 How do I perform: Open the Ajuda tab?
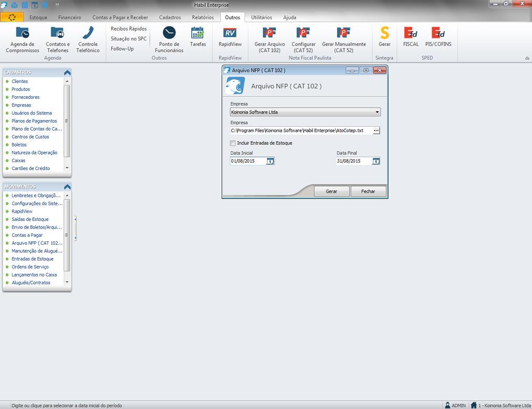click(x=290, y=17)
